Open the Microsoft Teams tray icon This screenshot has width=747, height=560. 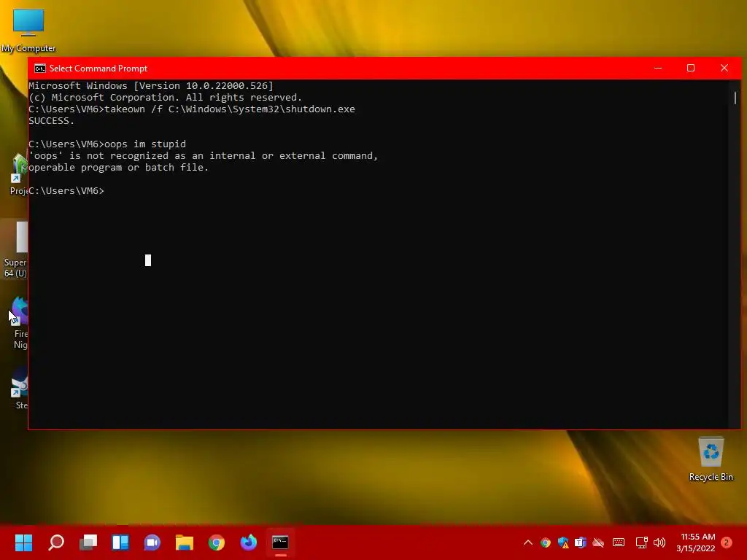580,542
